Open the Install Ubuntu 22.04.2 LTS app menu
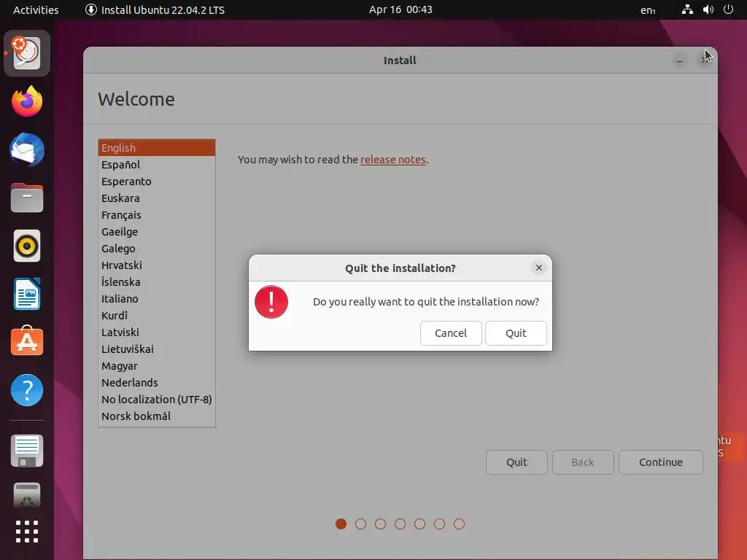The image size is (747, 560). click(155, 9)
